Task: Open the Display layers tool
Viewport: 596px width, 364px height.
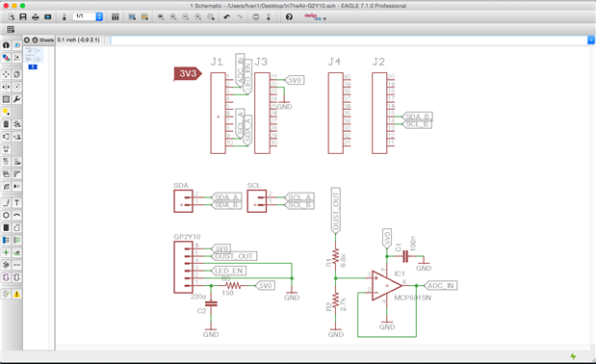Action: pos(6,58)
